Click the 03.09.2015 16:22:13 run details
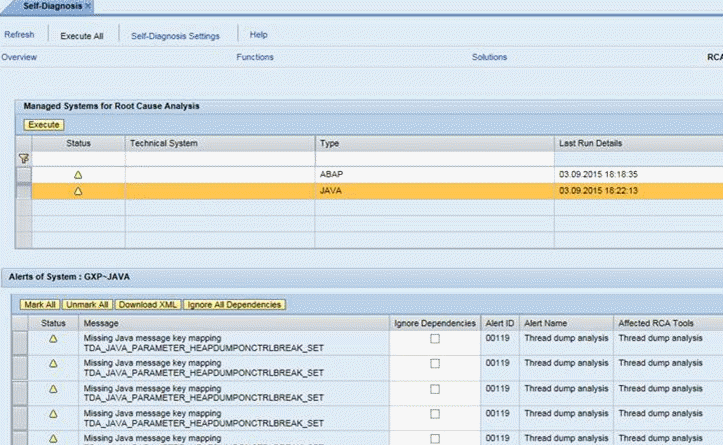The width and height of the screenshot is (723, 445). pos(598,191)
